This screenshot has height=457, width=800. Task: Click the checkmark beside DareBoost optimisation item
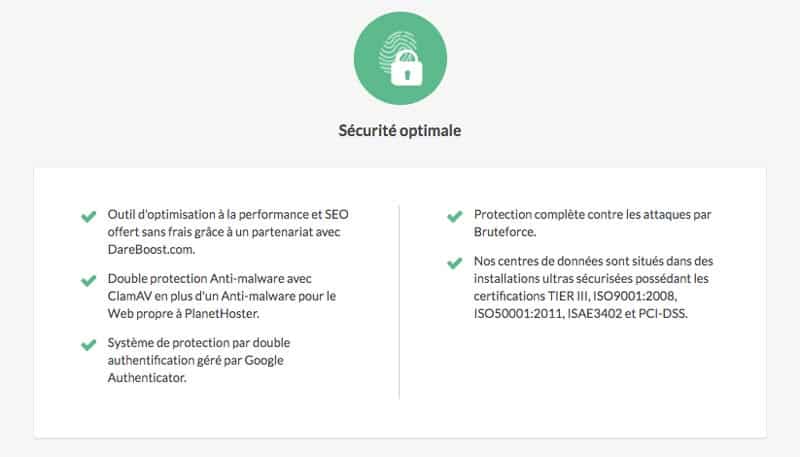tap(88, 216)
